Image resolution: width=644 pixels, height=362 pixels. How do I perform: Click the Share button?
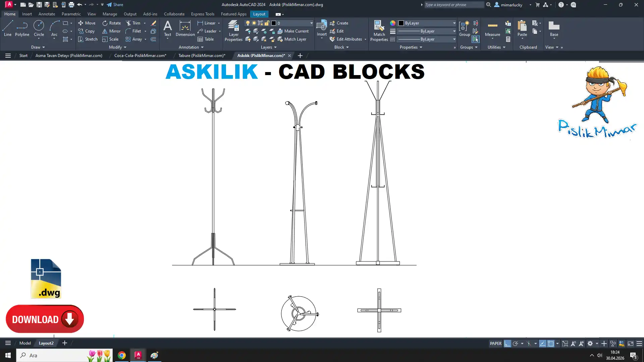[x=115, y=5]
